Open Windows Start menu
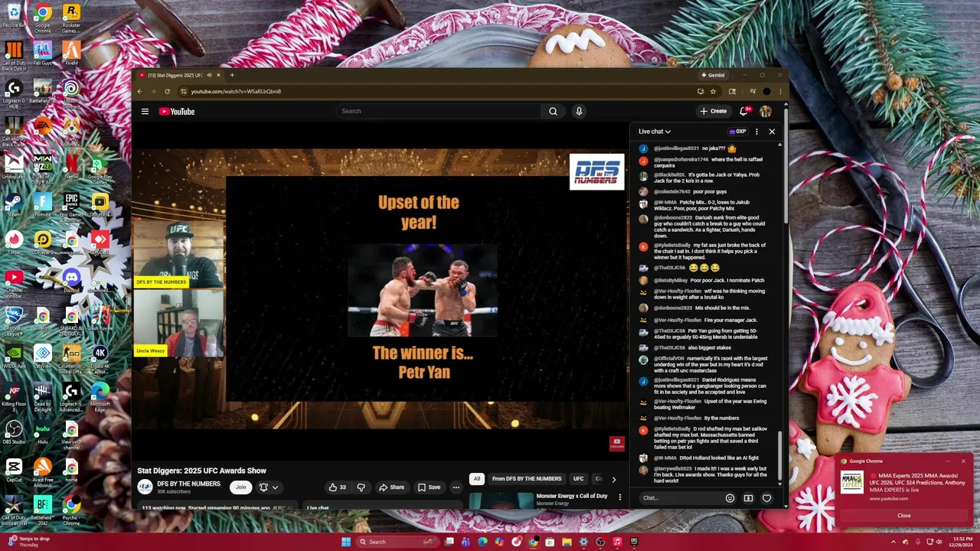 [346, 542]
